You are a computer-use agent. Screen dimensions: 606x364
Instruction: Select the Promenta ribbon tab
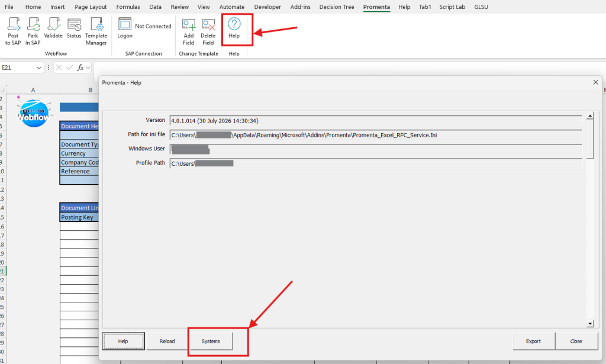tap(376, 7)
